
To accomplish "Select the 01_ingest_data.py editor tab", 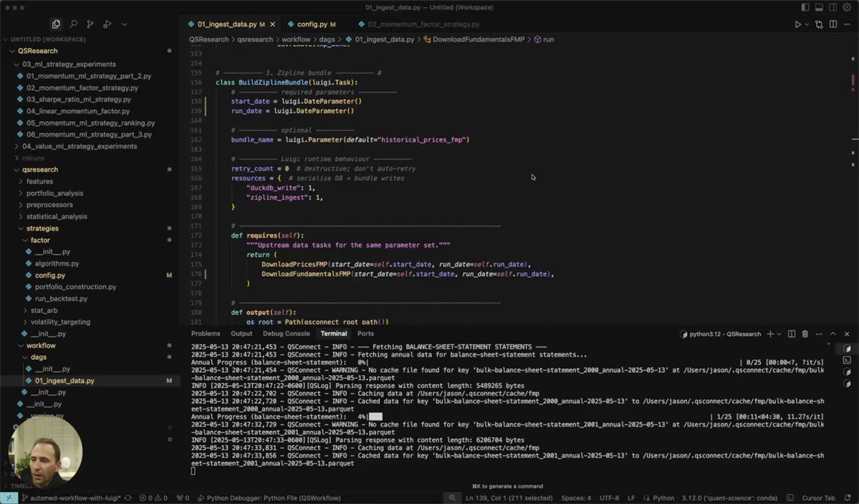I will point(227,24).
